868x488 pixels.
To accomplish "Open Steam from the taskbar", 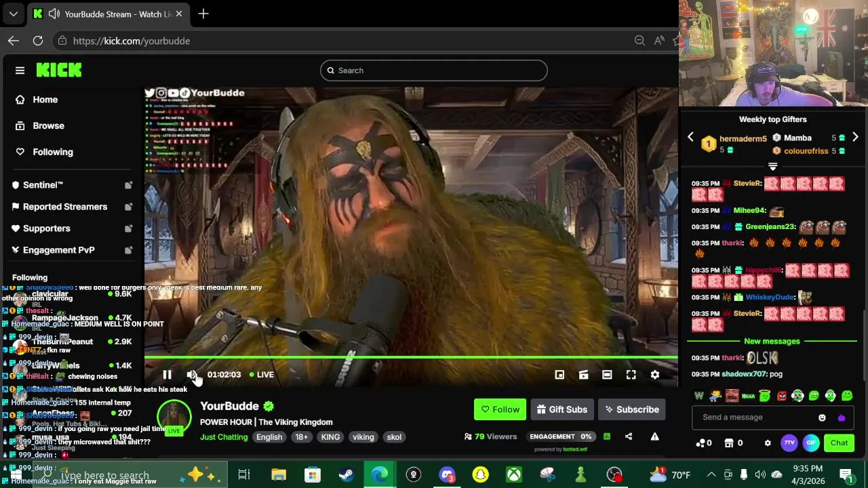I will pos(346,475).
